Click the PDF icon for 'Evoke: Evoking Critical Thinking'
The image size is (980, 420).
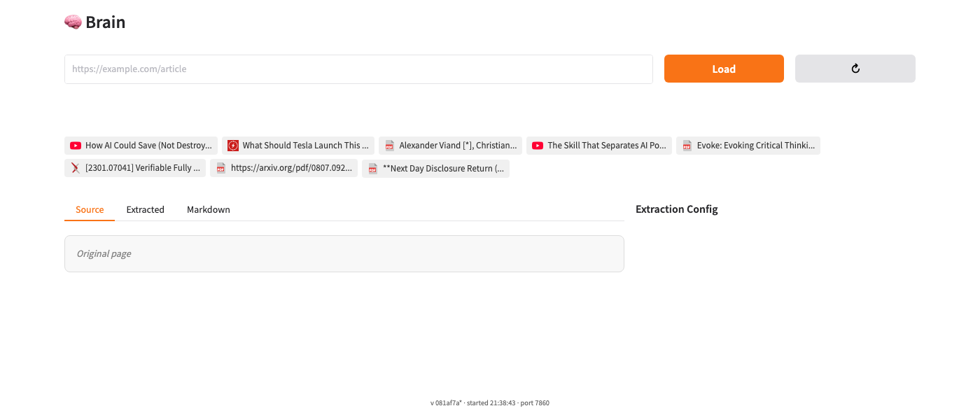[x=687, y=146]
